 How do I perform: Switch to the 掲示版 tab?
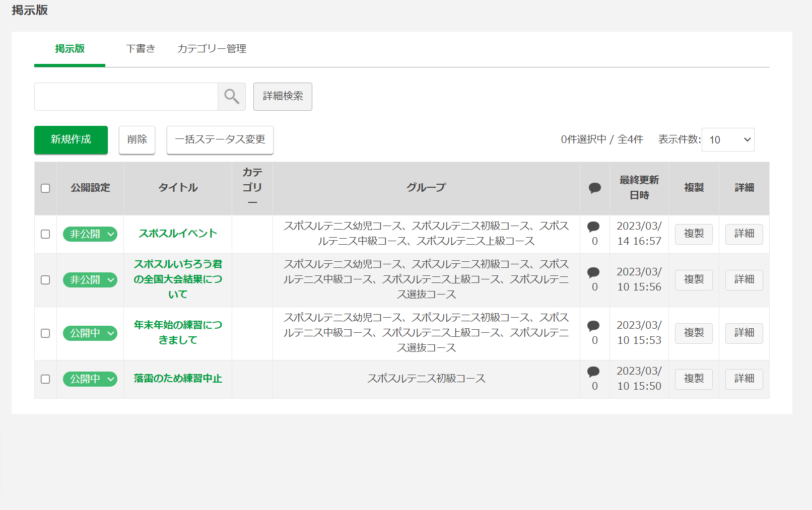tap(70, 49)
